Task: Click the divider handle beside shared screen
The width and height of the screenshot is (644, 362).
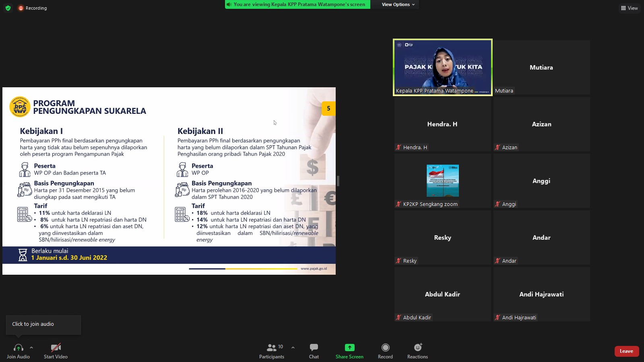Action: click(338, 181)
